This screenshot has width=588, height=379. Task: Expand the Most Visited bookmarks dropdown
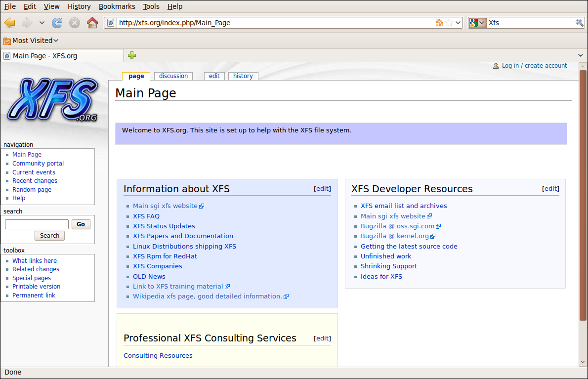pos(56,41)
